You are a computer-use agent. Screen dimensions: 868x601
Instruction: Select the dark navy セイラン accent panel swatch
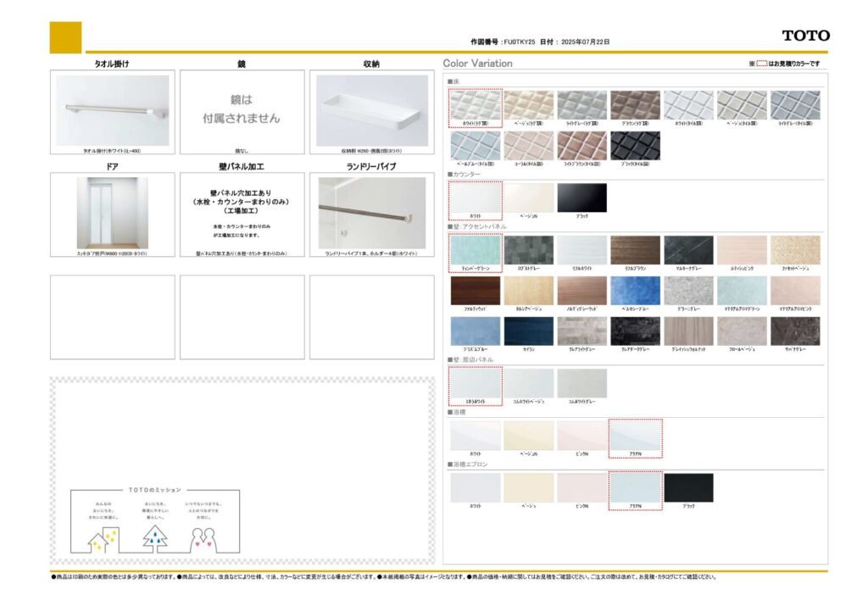[528, 331]
